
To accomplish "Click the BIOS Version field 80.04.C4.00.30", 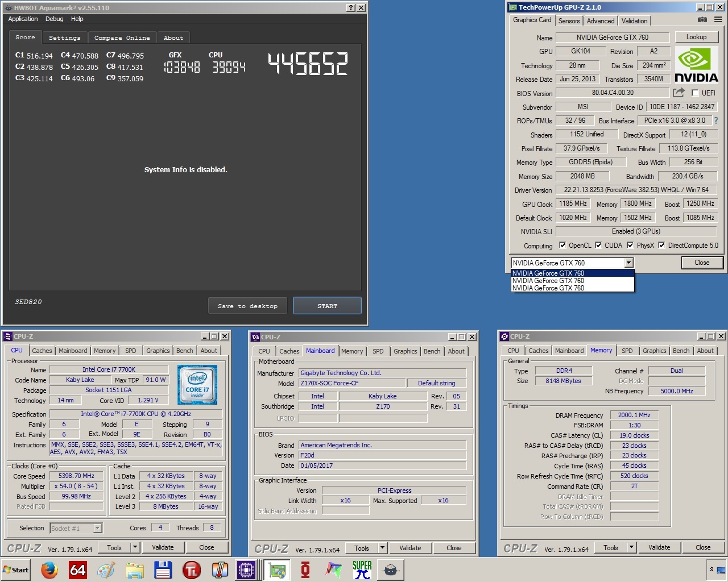I will click(613, 93).
